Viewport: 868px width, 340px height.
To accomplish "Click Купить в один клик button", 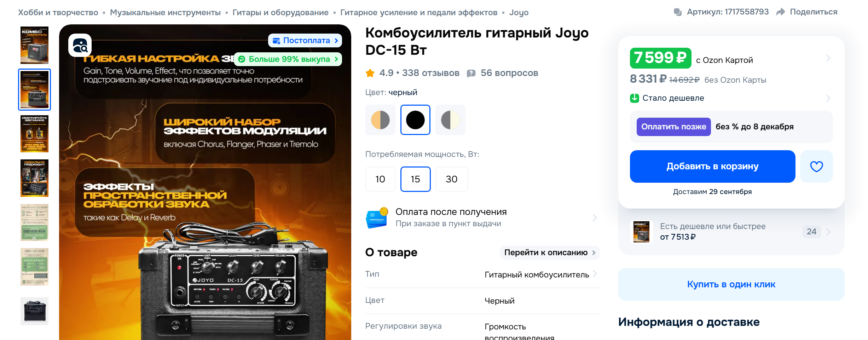I will point(731,284).
